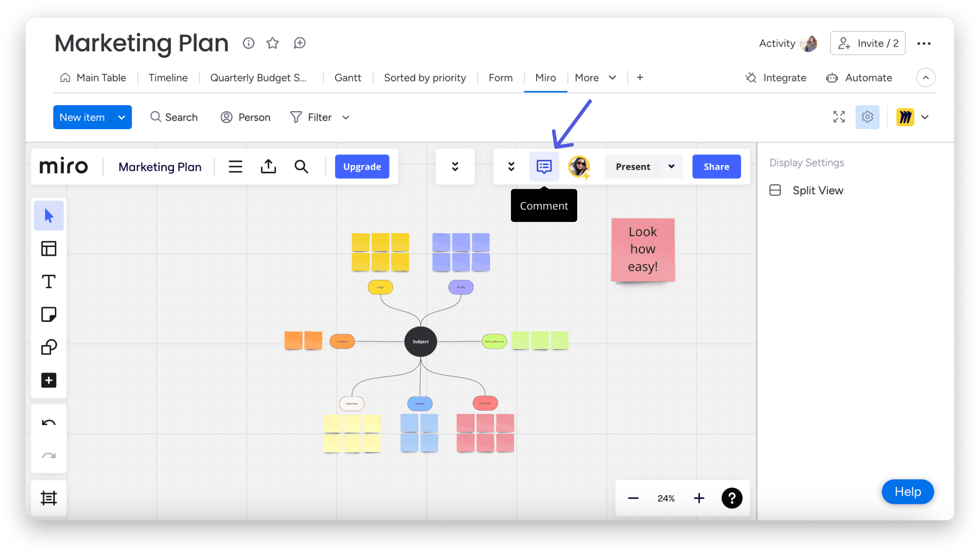Undo last action in Miro
980x551 pixels.
(49, 423)
